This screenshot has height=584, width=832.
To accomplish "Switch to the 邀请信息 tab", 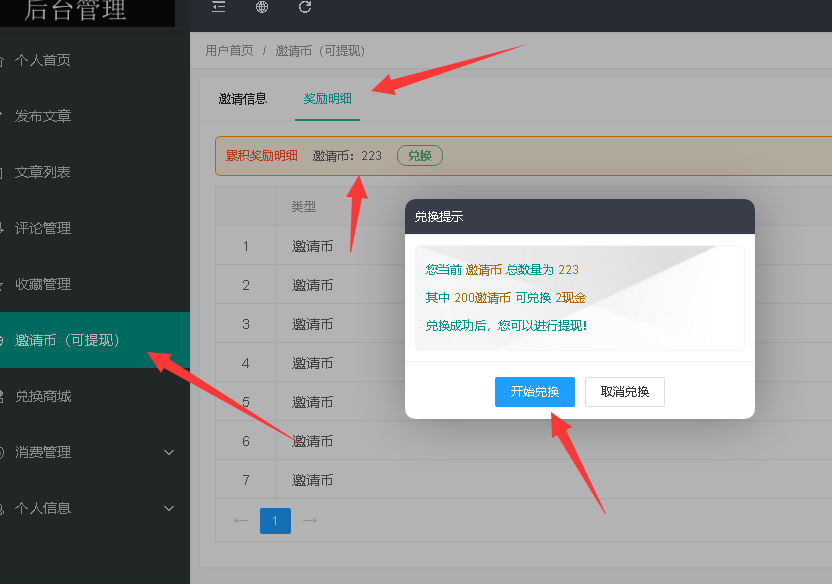I will click(243, 99).
